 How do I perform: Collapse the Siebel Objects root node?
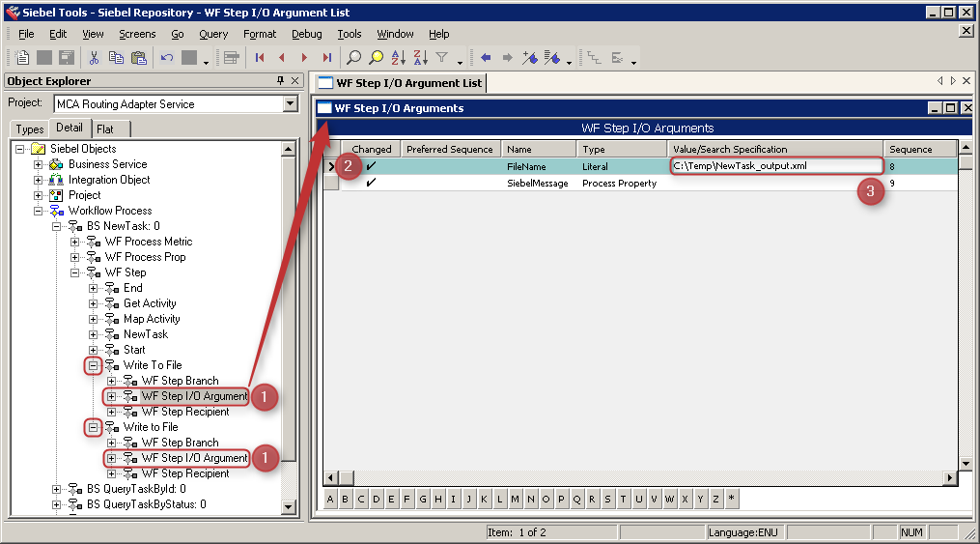[20, 149]
